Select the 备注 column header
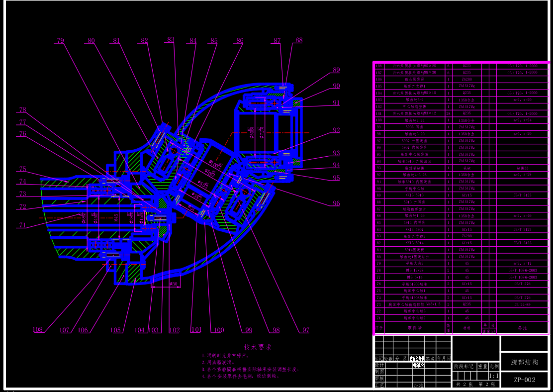 (522, 328)
